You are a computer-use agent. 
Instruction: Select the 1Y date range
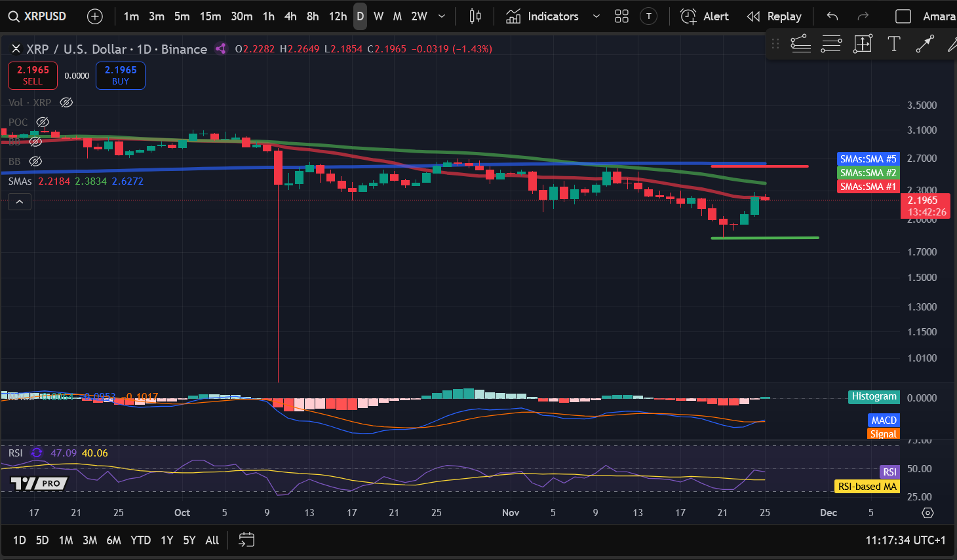tap(166, 540)
